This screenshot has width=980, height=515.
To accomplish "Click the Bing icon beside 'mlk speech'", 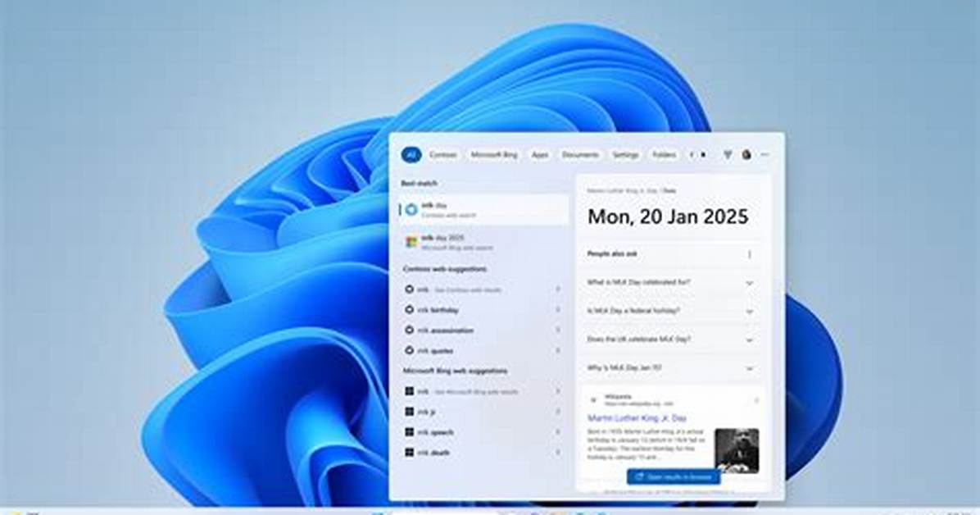I will click(x=410, y=432).
